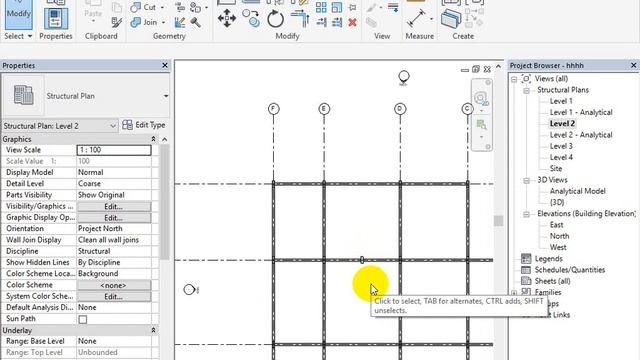Image resolution: width=640 pixels, height=360 pixels.
Task: Click the Zoom Region navigation bar icon
Action: 481,124
